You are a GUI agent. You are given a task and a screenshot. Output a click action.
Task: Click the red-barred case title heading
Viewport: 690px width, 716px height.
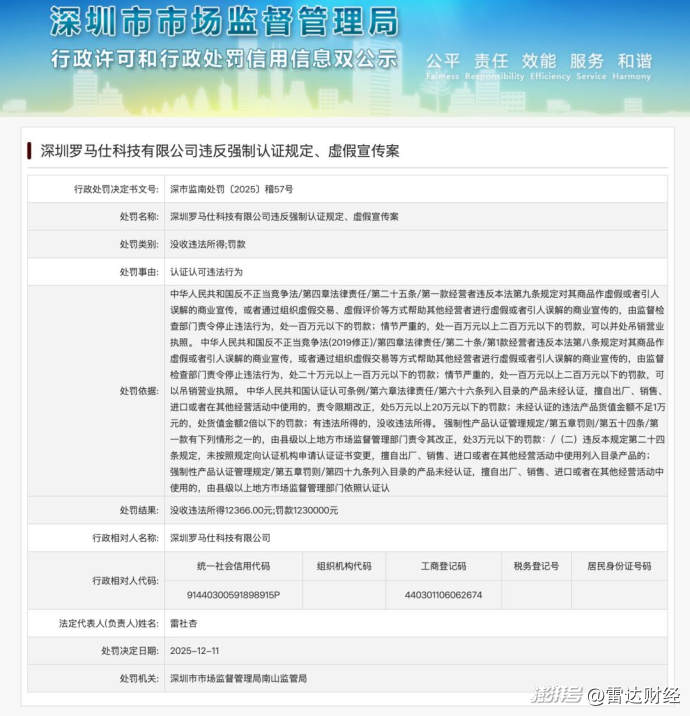(219, 151)
